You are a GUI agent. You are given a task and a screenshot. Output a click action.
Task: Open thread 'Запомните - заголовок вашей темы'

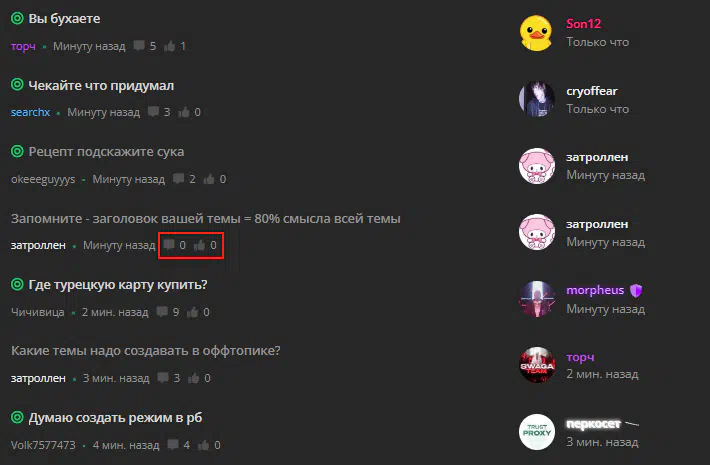[x=206, y=219]
